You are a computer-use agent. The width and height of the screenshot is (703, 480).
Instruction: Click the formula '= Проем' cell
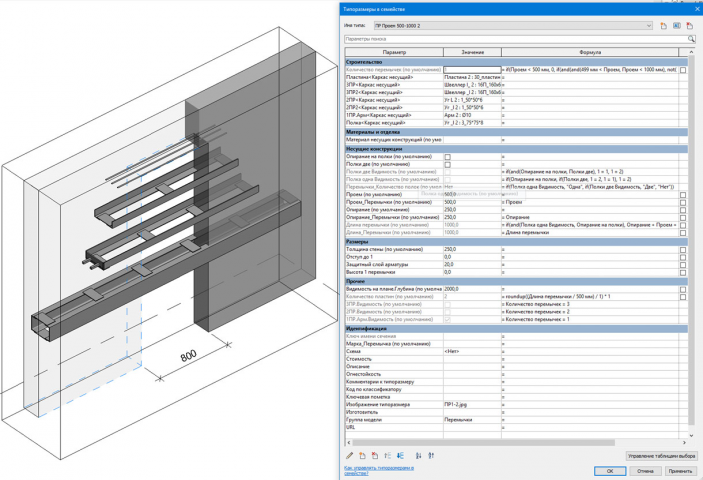590,202
